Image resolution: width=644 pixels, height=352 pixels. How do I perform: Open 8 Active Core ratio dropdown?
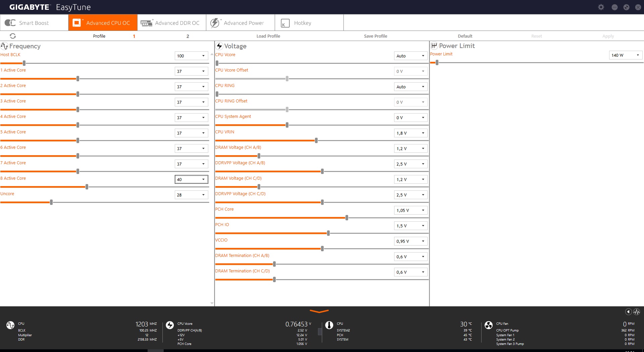pyautogui.click(x=191, y=179)
